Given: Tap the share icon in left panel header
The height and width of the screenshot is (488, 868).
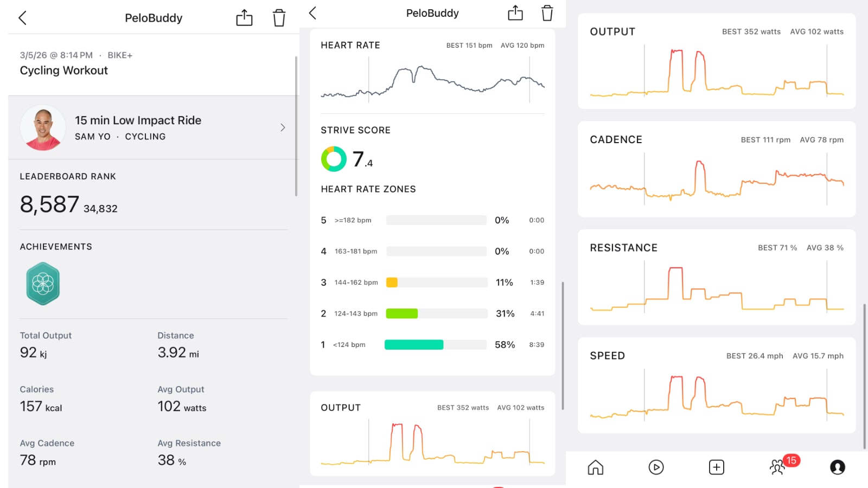Looking at the screenshot, I should tap(244, 18).
